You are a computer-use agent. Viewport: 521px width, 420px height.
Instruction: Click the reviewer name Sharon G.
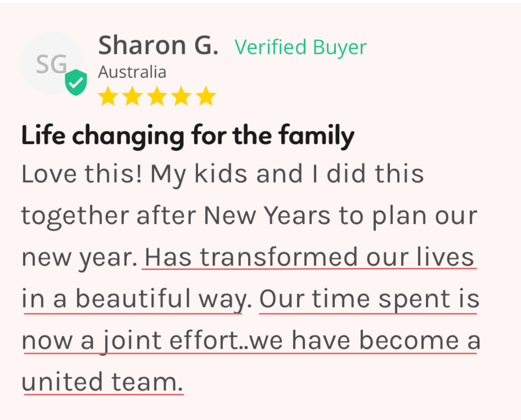158,45
